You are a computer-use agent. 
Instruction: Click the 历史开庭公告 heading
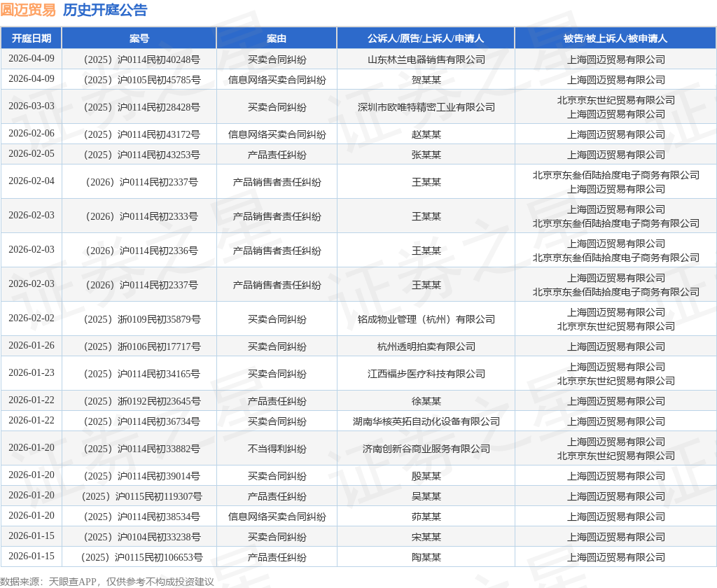point(105,10)
